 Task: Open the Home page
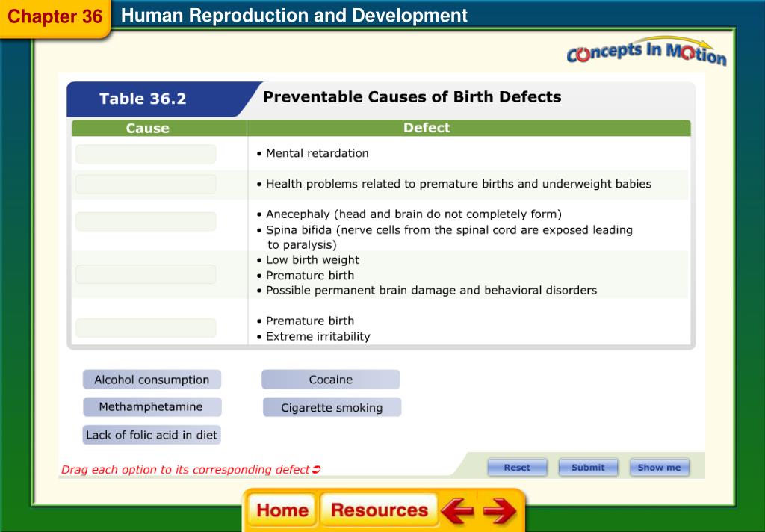click(282, 510)
